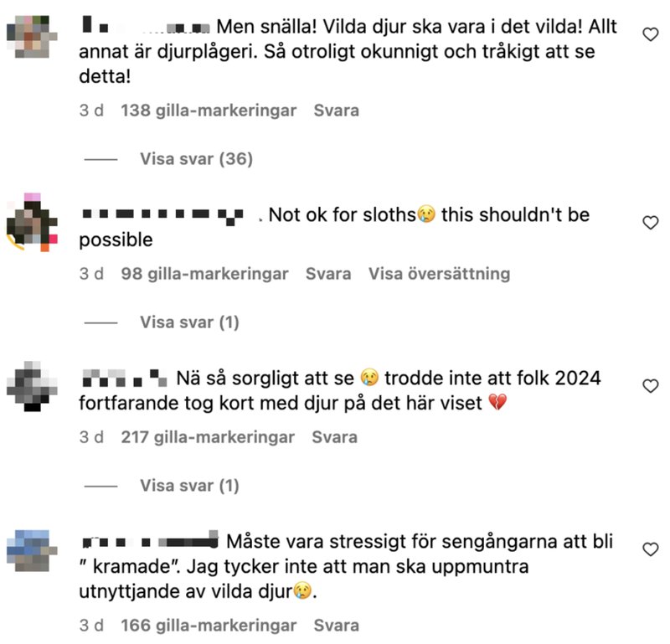Expand 'Visa svar (36)' replies

[x=197, y=159]
